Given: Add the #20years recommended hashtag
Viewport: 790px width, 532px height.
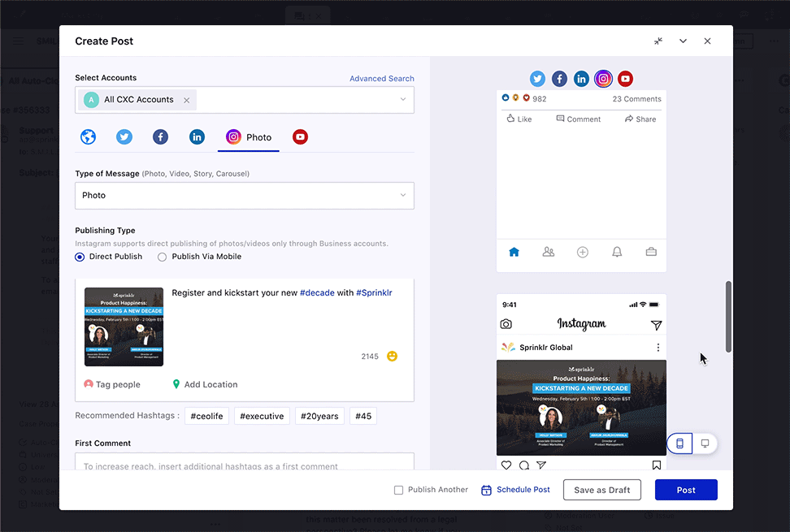Looking at the screenshot, I should tap(319, 416).
